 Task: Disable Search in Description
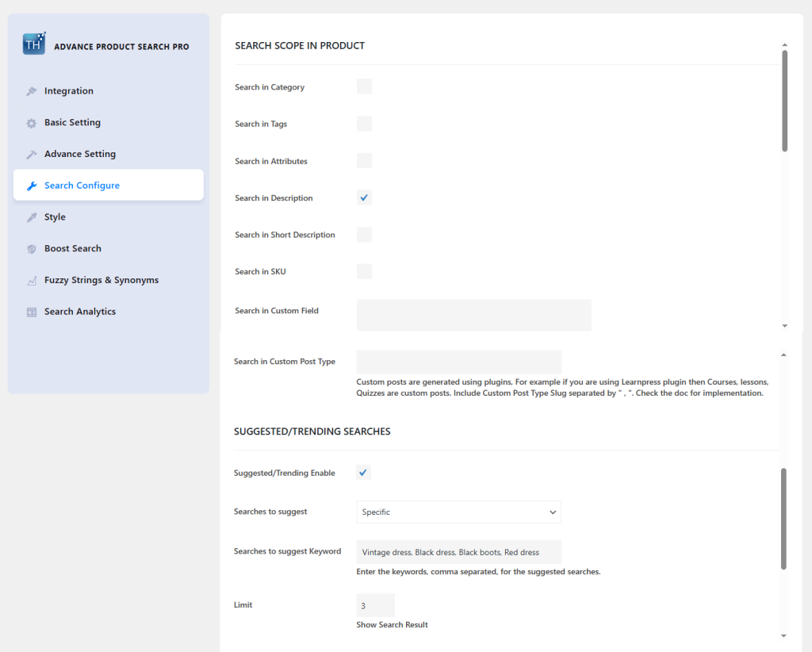tap(364, 197)
